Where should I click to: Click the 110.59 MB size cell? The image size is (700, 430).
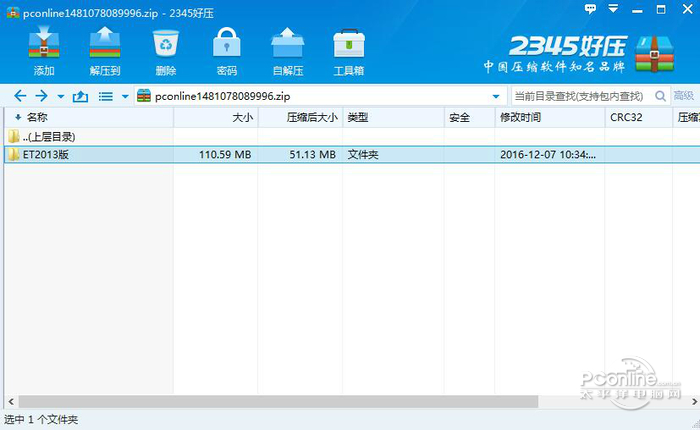pyautogui.click(x=225, y=154)
